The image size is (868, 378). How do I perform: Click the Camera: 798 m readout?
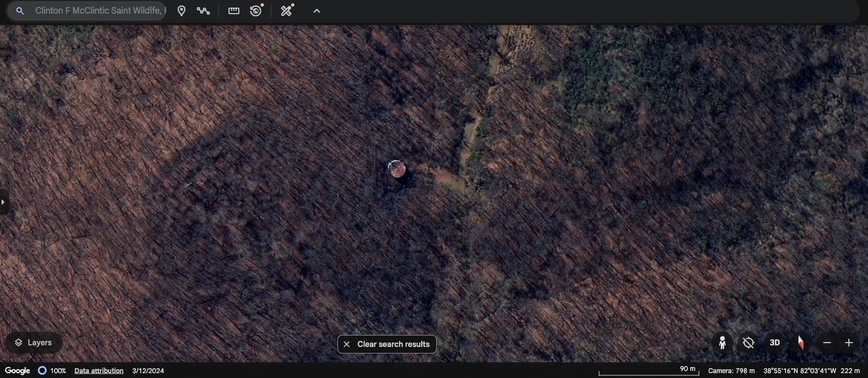[731, 371]
